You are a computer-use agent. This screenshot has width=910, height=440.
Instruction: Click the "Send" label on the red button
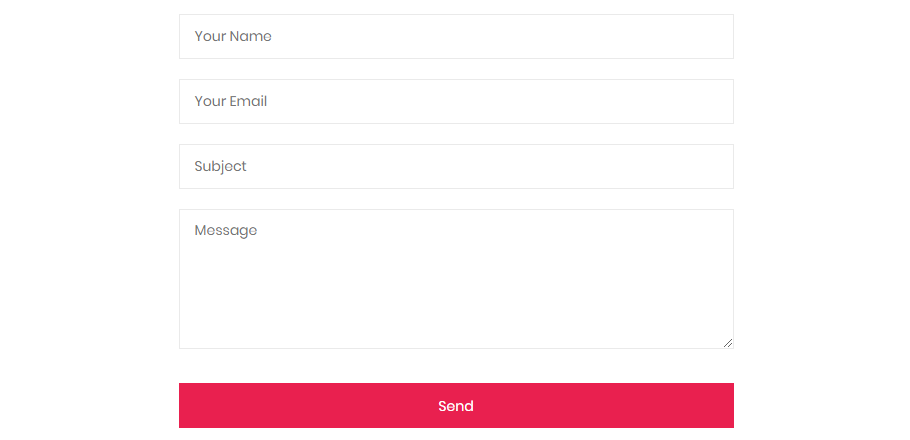click(456, 406)
